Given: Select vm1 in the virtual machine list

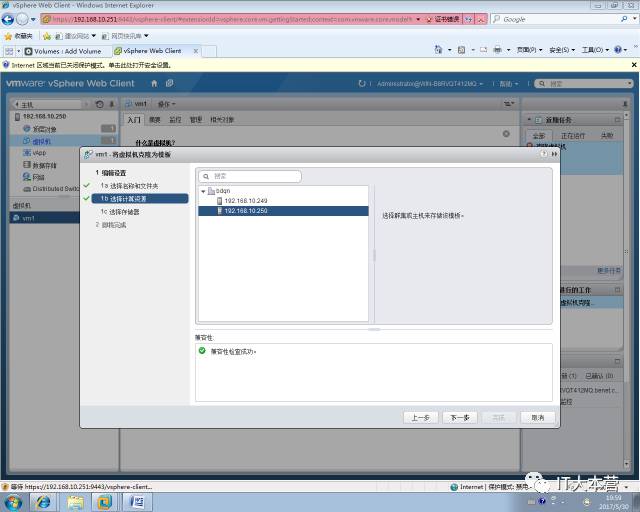Looking at the screenshot, I should click(44, 218).
